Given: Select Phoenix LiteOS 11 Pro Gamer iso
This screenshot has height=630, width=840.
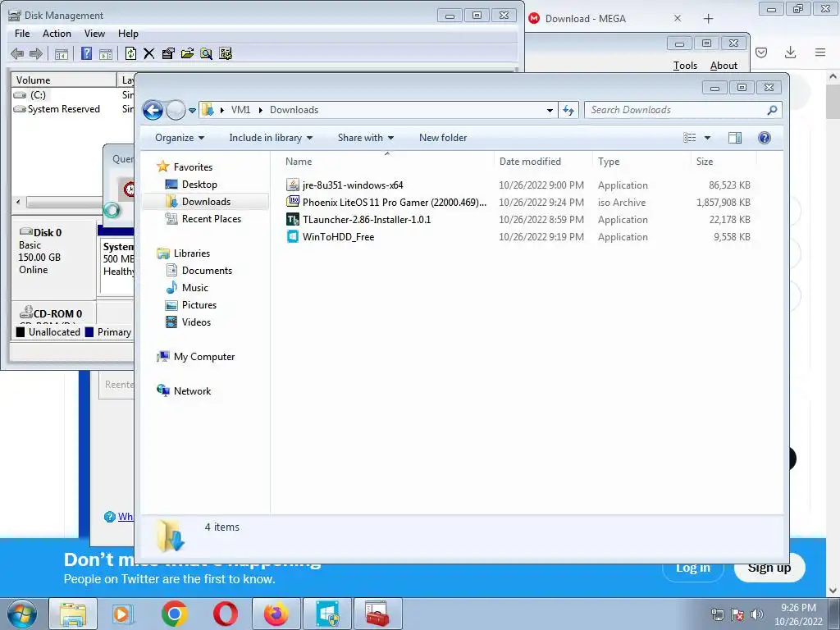Looking at the screenshot, I should click(x=394, y=203).
